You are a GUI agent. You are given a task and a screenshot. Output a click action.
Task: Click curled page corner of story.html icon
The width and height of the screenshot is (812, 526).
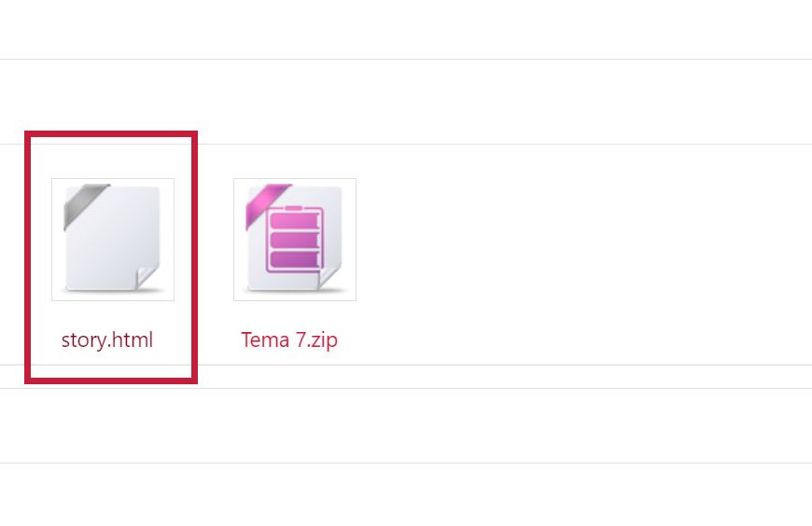(147, 278)
